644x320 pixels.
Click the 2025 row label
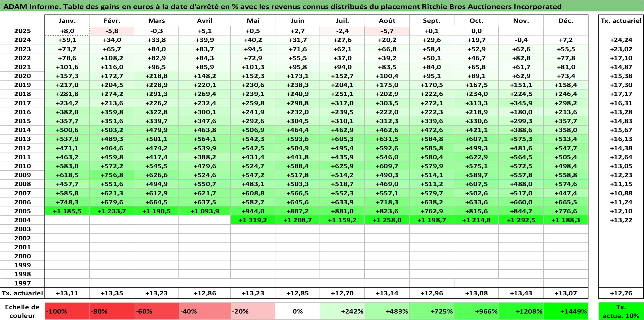23,31
